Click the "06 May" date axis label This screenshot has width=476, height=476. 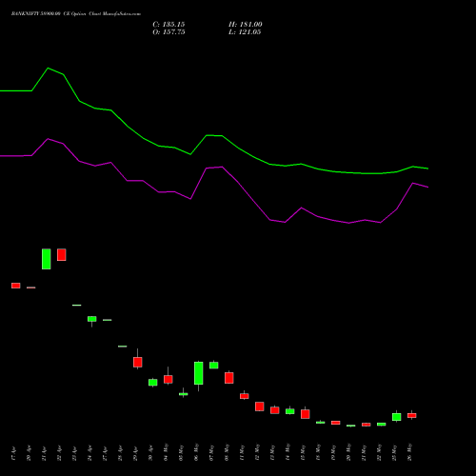(x=196, y=452)
